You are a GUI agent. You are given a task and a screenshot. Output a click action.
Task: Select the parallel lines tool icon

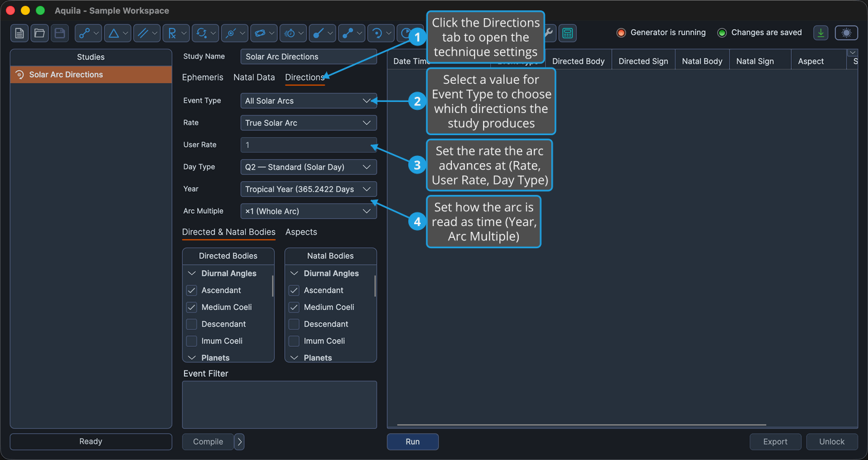(142, 33)
